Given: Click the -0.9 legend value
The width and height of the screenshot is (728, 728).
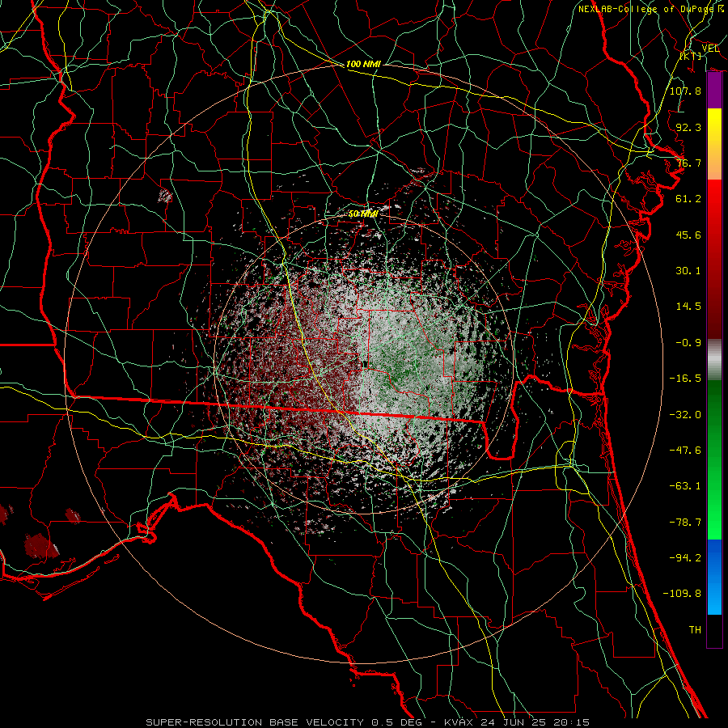Looking at the screenshot, I should click(688, 343).
